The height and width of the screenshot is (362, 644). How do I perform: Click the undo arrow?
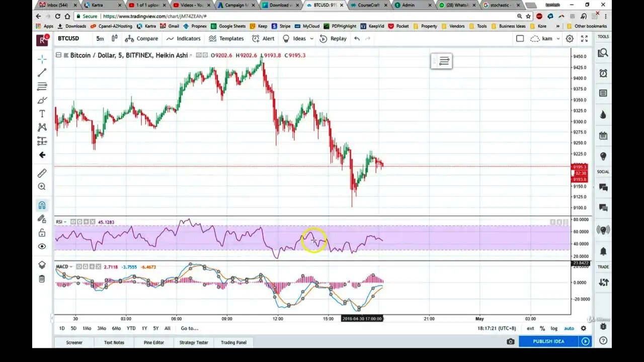[x=357, y=38]
